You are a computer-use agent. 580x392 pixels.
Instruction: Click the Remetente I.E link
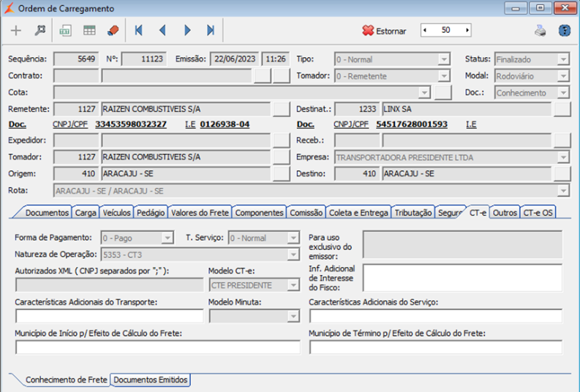(190, 124)
